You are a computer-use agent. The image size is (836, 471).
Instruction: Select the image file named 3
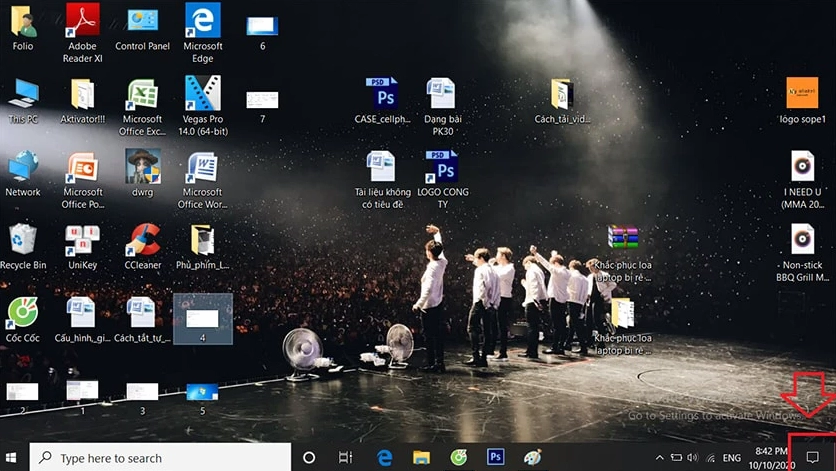coord(142,397)
